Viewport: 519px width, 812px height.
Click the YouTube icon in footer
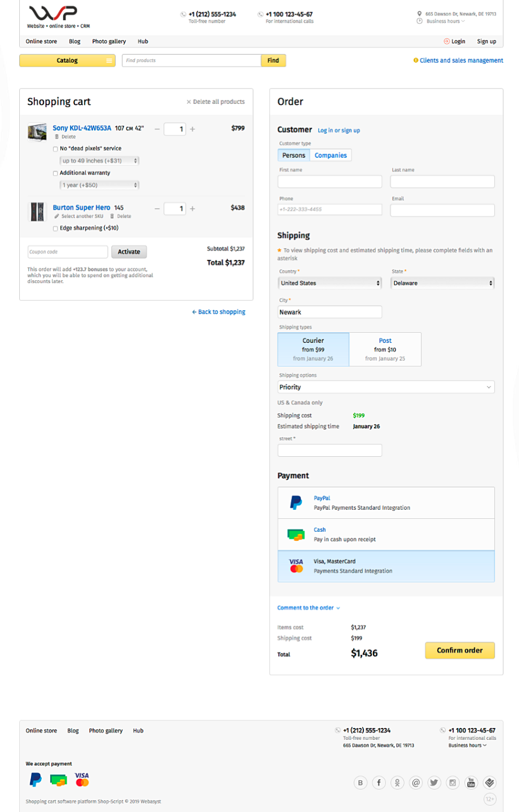click(x=471, y=782)
